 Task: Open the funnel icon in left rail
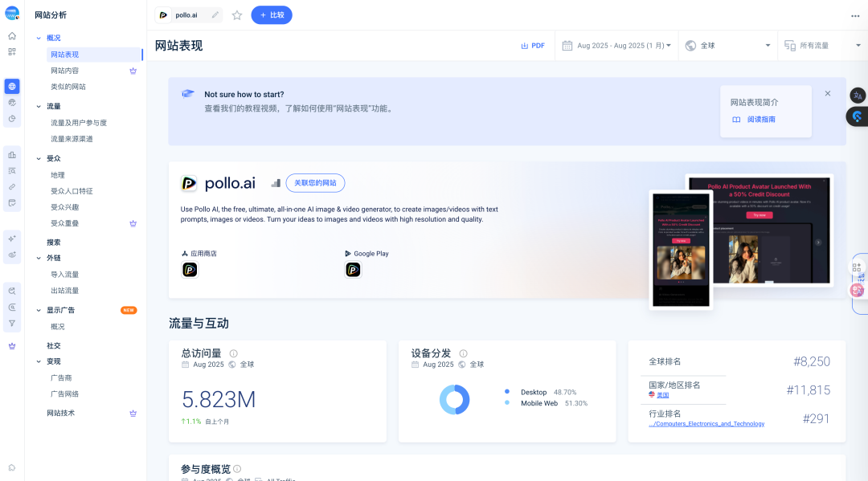coord(11,324)
